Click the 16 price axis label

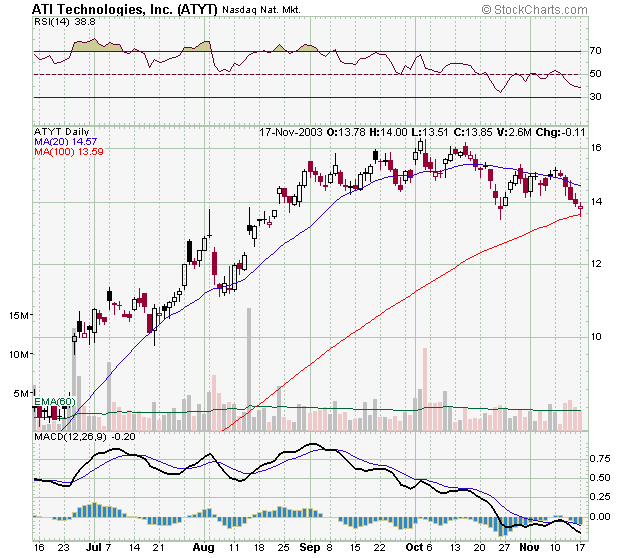pyautogui.click(x=596, y=148)
